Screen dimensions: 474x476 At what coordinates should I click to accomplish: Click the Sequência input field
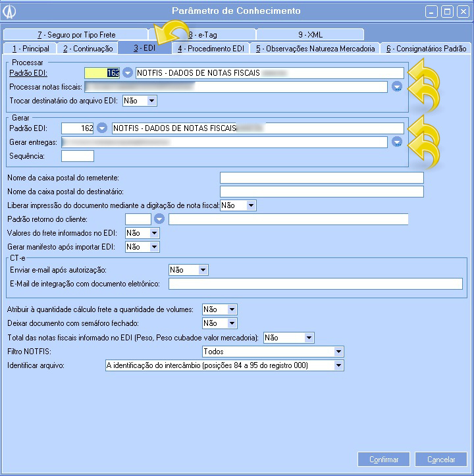pyautogui.click(x=78, y=156)
